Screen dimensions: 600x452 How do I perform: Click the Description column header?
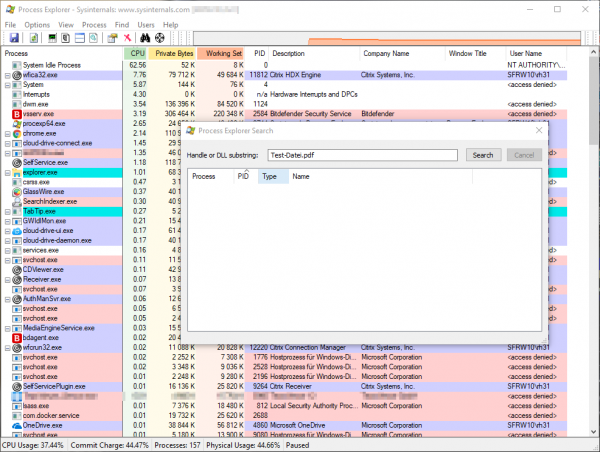tap(314, 54)
